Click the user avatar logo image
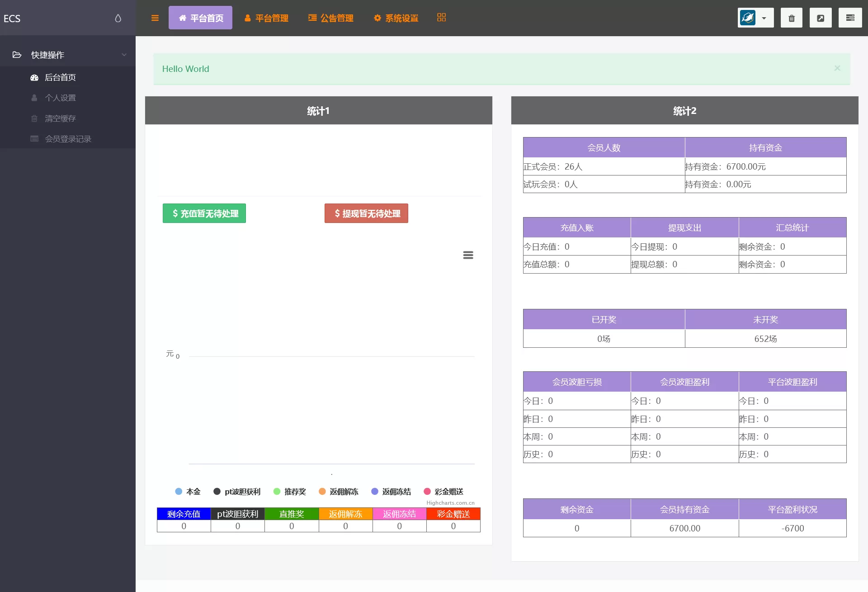Image resolution: width=868 pixels, height=592 pixels. pyautogui.click(x=747, y=18)
